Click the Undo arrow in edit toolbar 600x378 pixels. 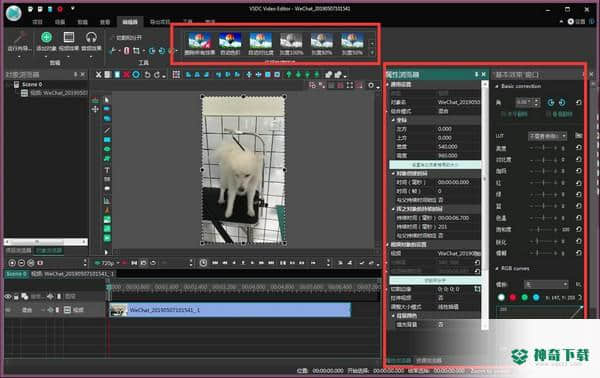coord(147,75)
